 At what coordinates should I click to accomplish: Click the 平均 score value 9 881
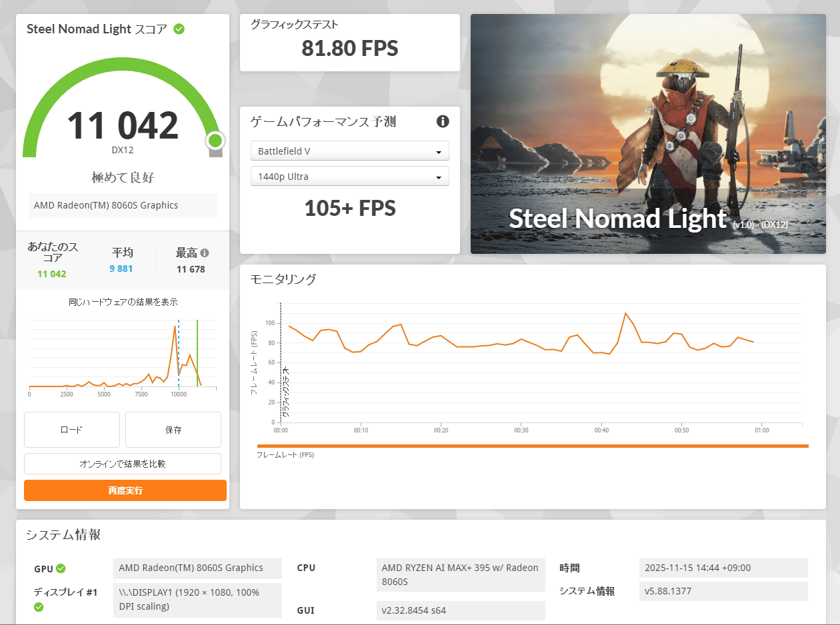coord(122,269)
